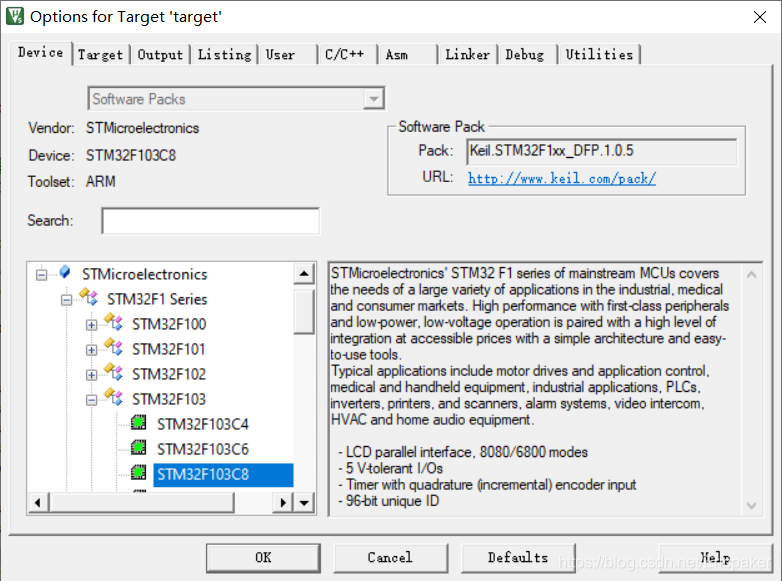Screen dimensions: 782x581
Task: Select the STM32F103 tree label
Action: point(169,399)
